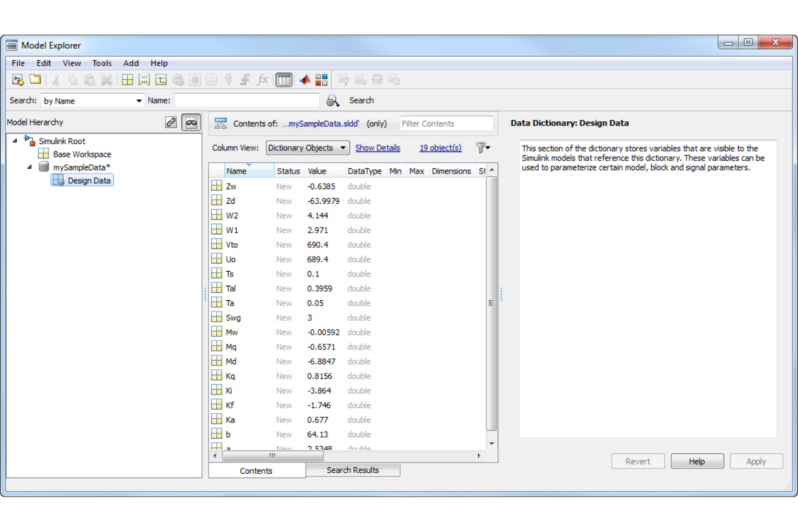This screenshot has width=798, height=532.
Task: Collapse the mySampleData tree node
Action: pos(30,167)
